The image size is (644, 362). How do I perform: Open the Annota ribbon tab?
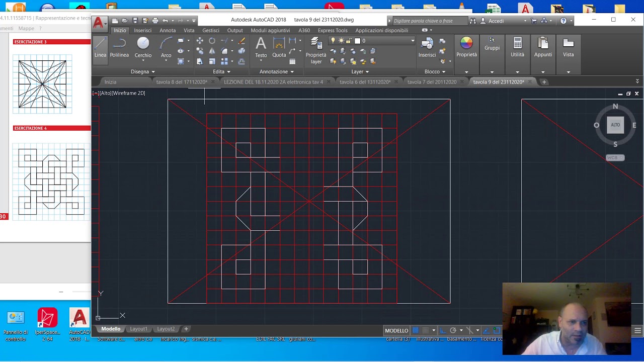pyautogui.click(x=168, y=30)
